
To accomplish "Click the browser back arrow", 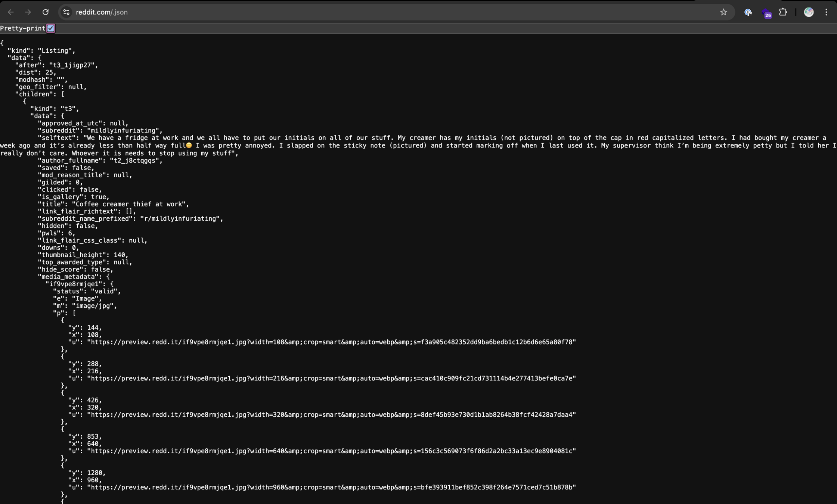I will (10, 12).
